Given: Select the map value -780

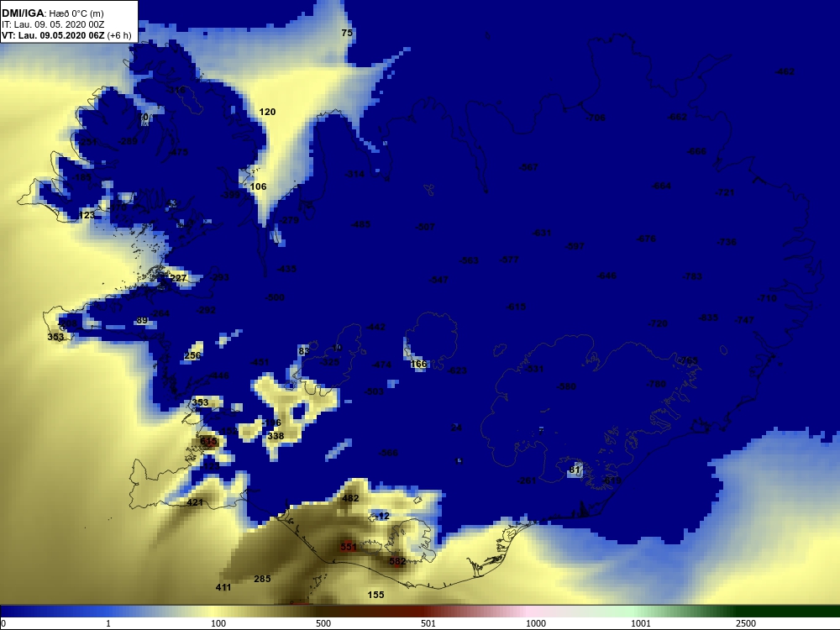Looking at the screenshot, I should click(x=656, y=384).
